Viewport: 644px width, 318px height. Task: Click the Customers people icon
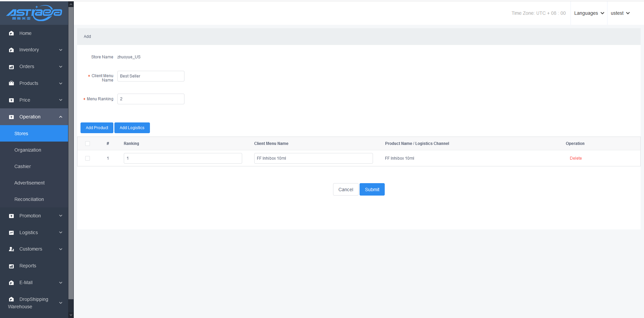point(11,249)
